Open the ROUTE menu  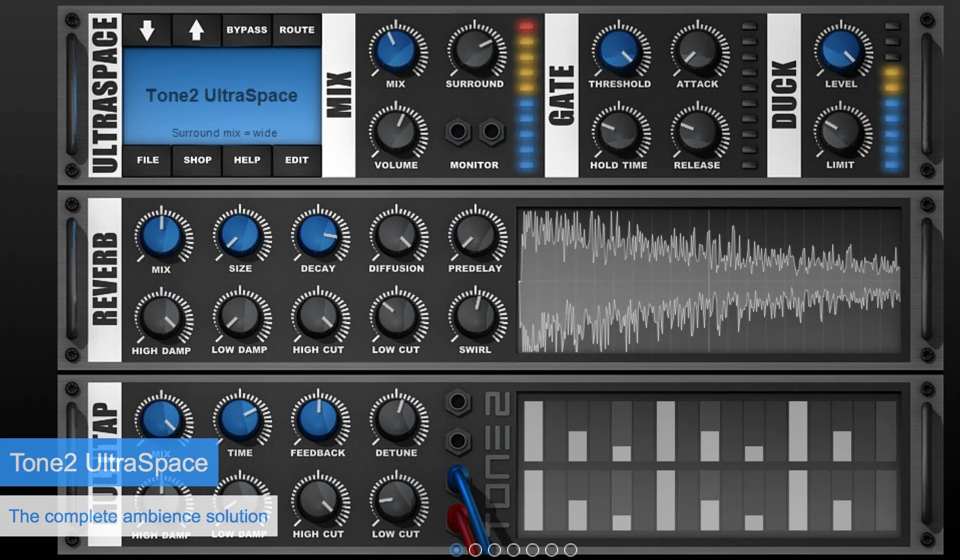[x=297, y=30]
